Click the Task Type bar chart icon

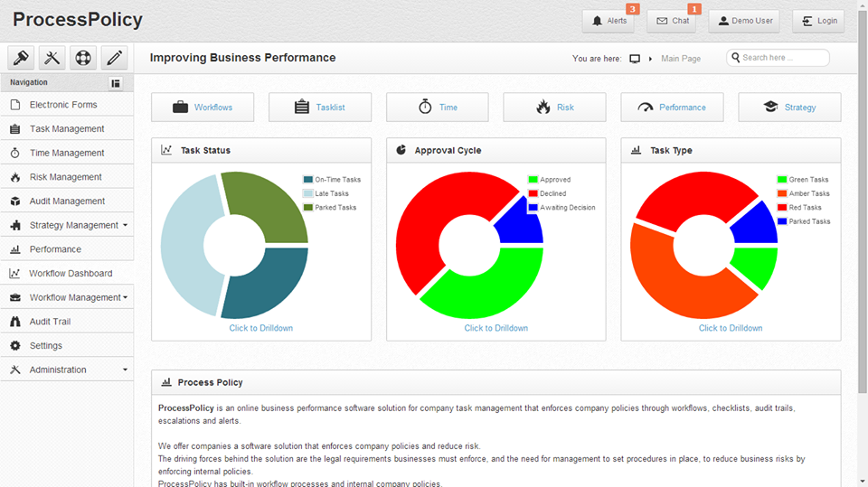click(636, 150)
